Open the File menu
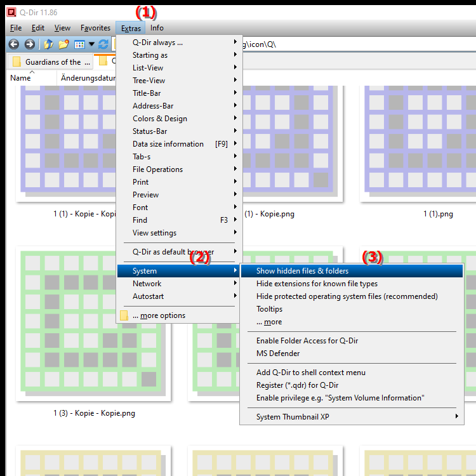The width and height of the screenshot is (476, 476). pos(16,28)
